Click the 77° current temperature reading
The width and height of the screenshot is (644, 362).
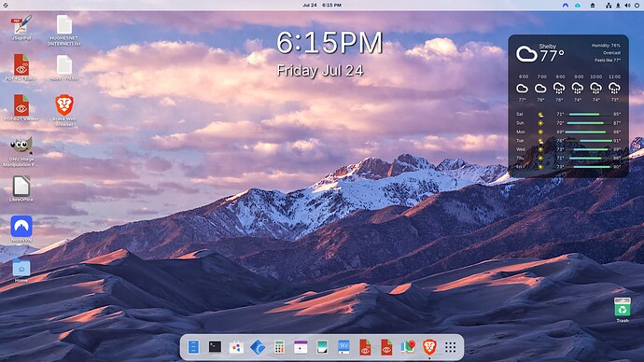552,55
